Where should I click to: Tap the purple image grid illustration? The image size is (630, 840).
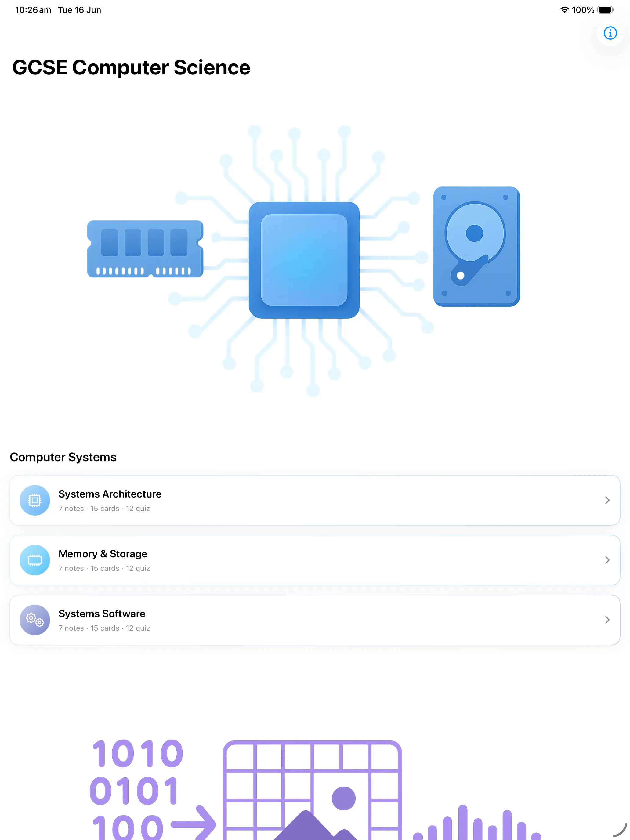click(312, 790)
